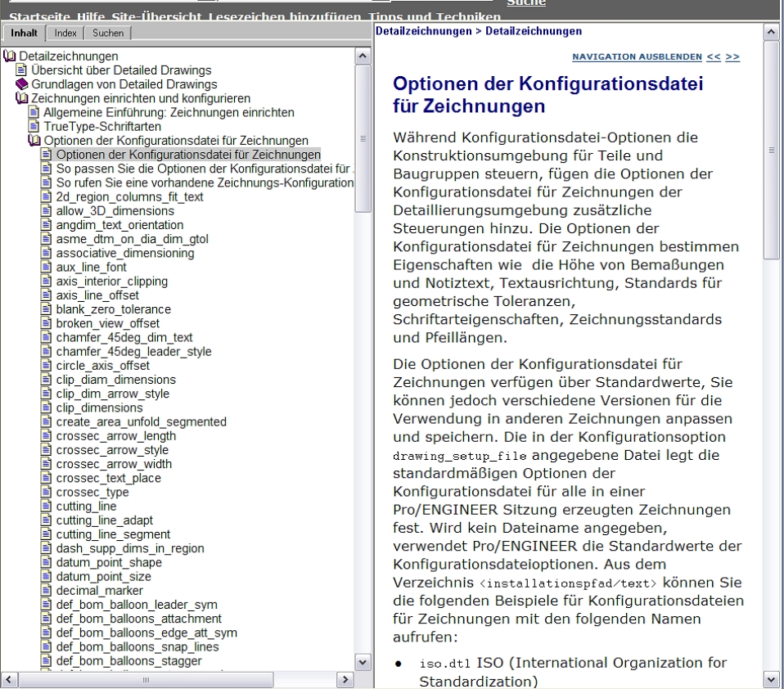
Task: Select tree item create_area_unfold_segmented
Action: pyautogui.click(x=141, y=421)
